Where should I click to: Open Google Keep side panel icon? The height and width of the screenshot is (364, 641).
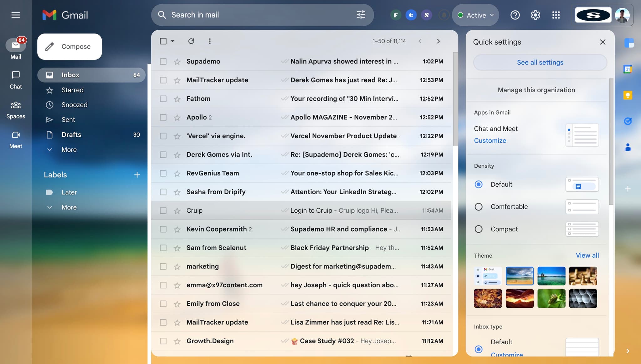628,95
